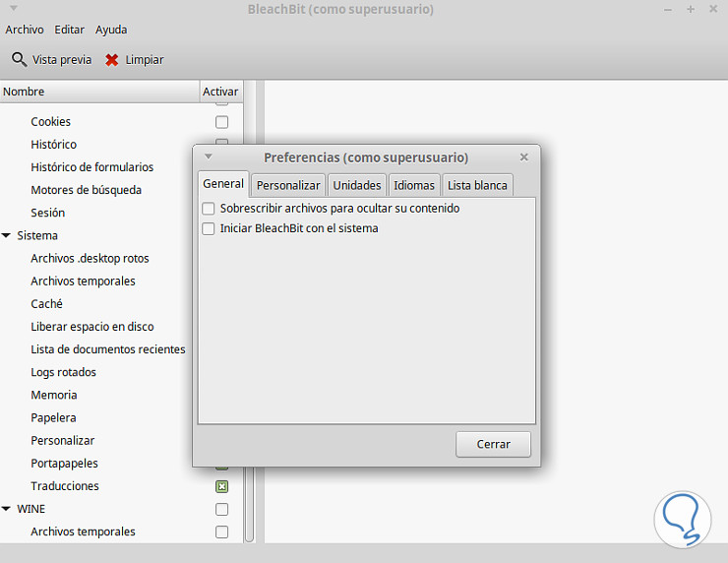Switch to the Lista blanca tab
The width and height of the screenshot is (728, 563).
pos(477,185)
